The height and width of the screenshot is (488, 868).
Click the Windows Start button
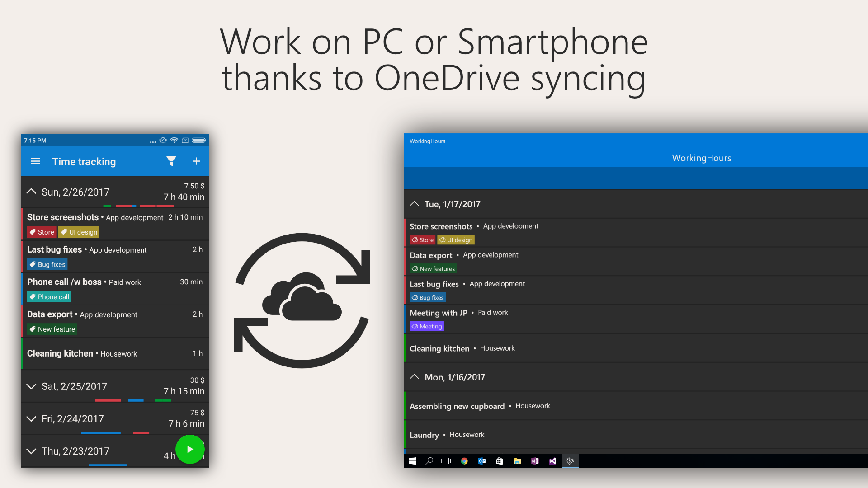412,461
